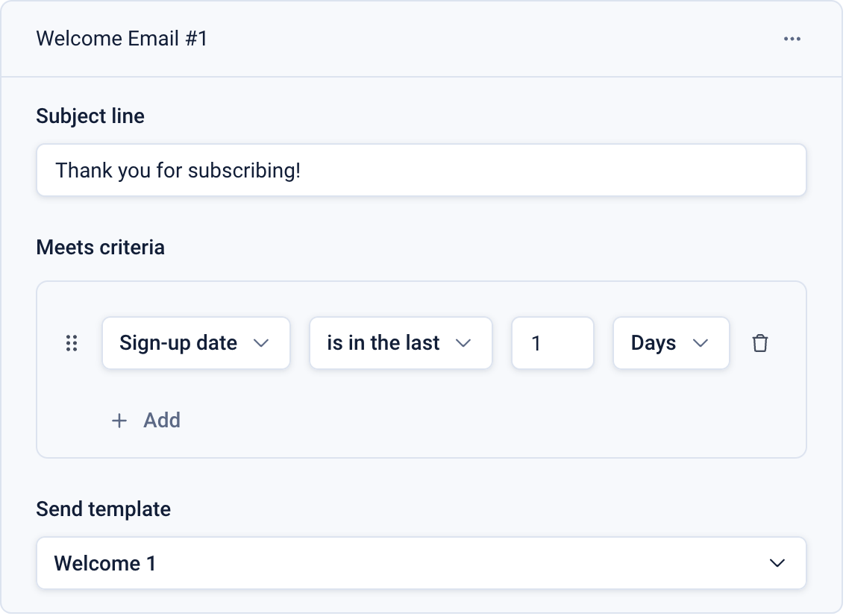This screenshot has width=846, height=616.
Task: Expand the Welcome 1 template dropdown
Action: [421, 563]
